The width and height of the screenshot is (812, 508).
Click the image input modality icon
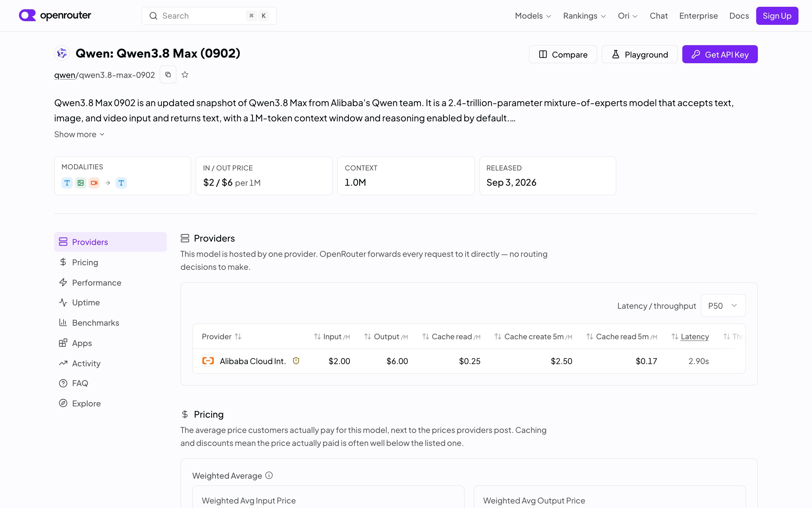click(x=81, y=183)
